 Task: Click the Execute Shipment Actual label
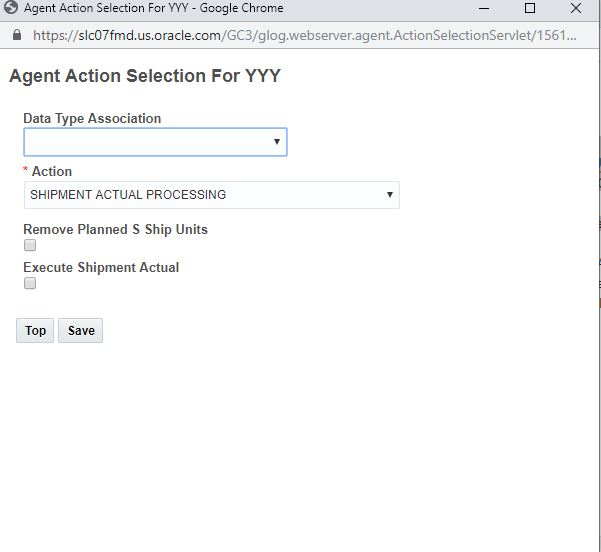point(101,267)
